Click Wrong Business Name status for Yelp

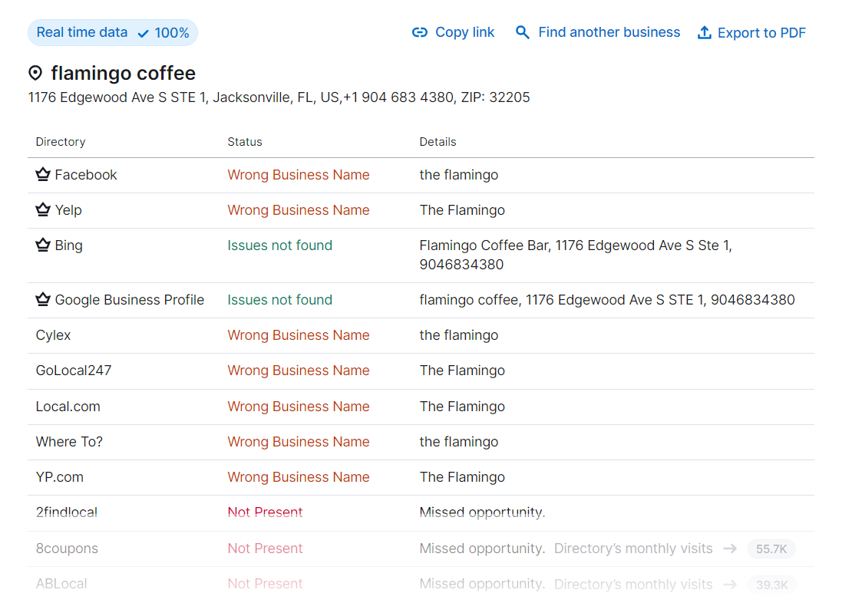299,210
